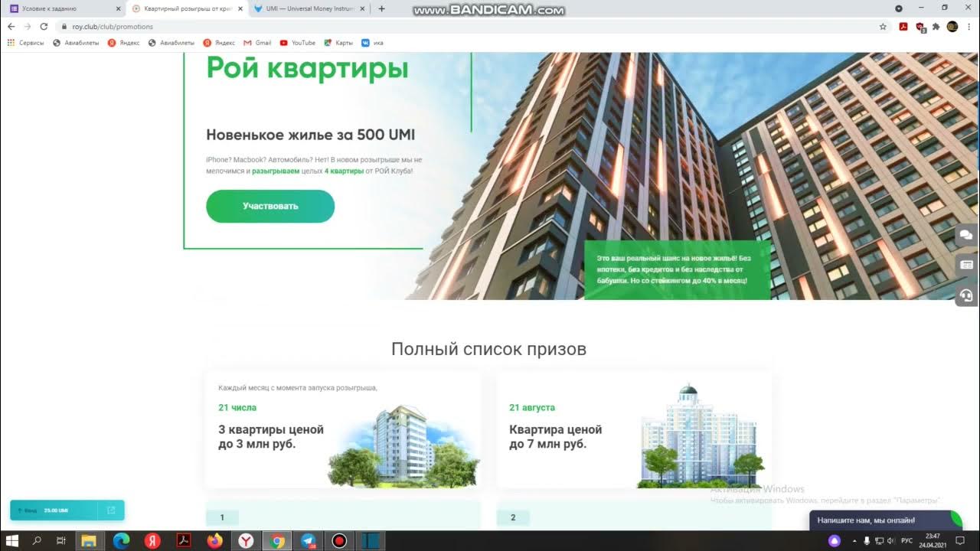Screen dimensions: 980x551
Task: Open a new browser tab
Action: 381,9
